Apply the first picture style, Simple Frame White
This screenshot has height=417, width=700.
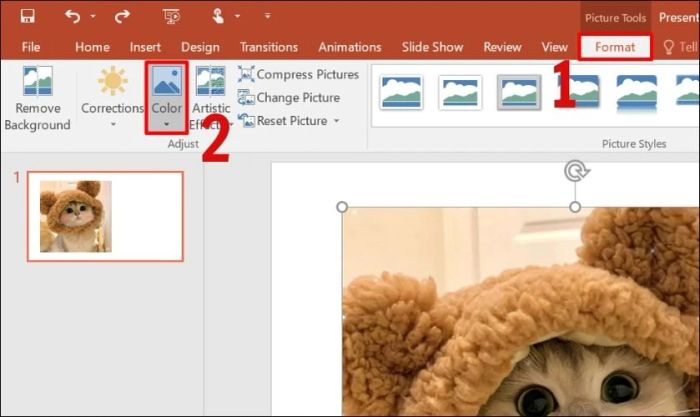pos(401,92)
